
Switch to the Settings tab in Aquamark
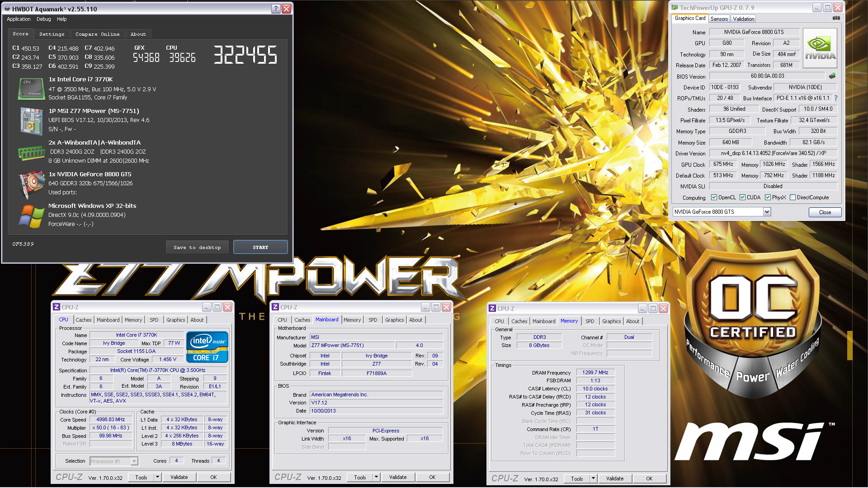[x=52, y=34]
